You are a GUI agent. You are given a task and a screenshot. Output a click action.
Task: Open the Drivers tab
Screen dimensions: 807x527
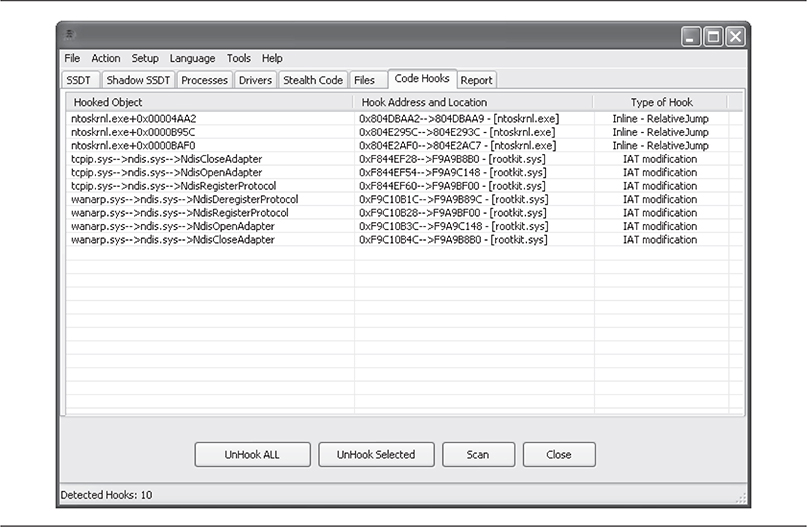255,80
